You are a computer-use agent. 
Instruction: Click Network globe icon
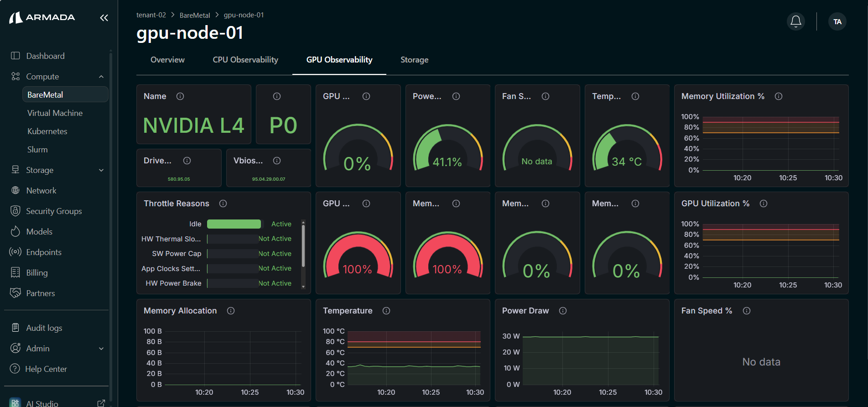(x=16, y=190)
